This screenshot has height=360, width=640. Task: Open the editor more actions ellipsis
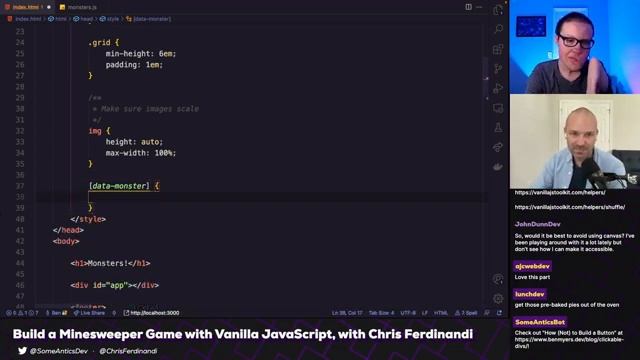(480, 7)
